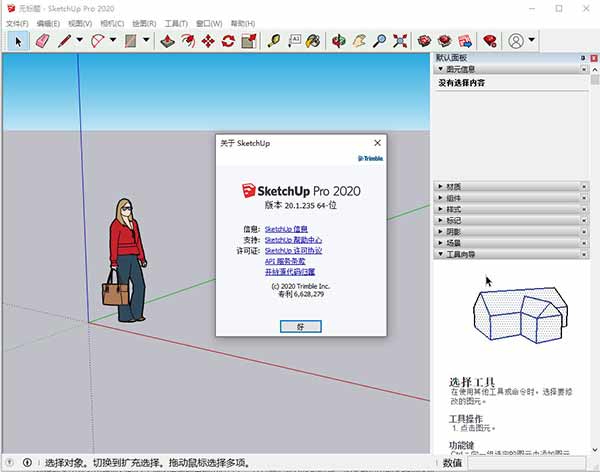600x472 pixels.
Task: Select the Eraser tool
Action: pyautogui.click(x=43, y=41)
